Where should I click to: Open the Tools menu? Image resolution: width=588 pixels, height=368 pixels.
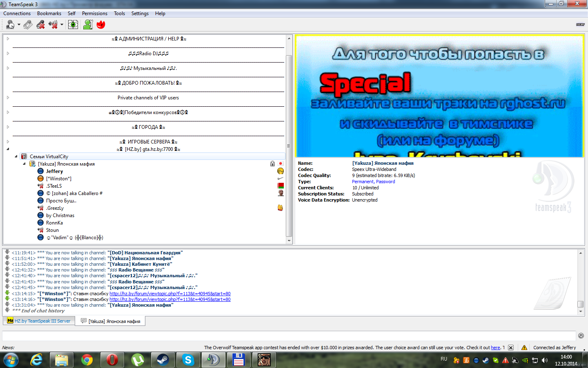coord(120,13)
